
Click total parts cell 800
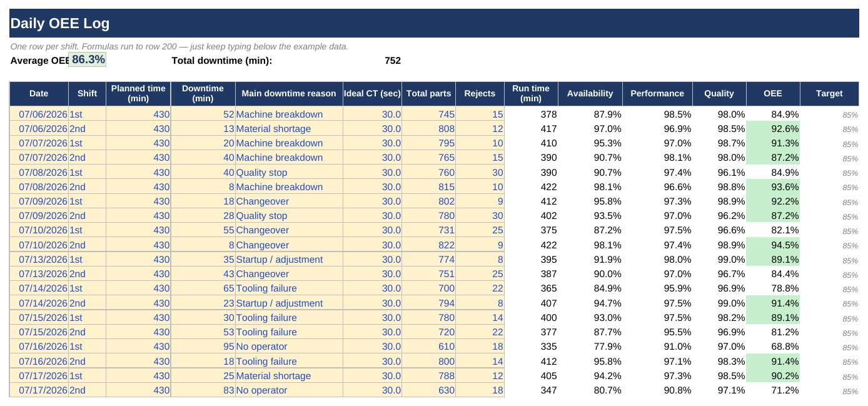pos(428,362)
